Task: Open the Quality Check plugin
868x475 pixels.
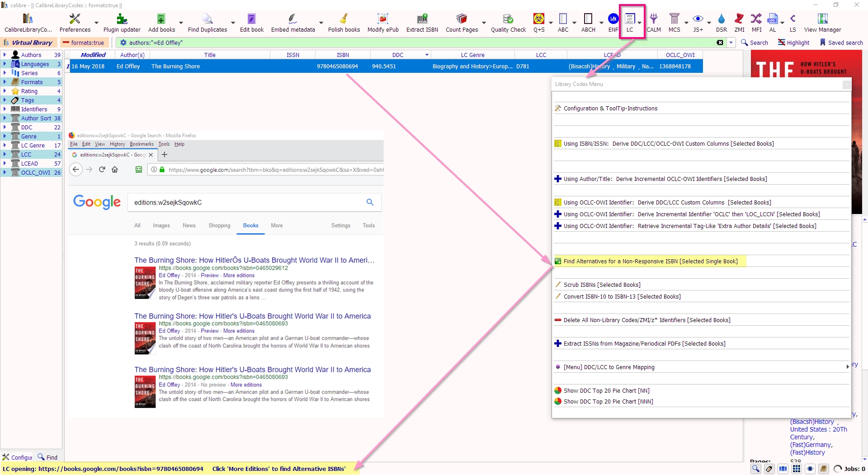Action: click(508, 23)
